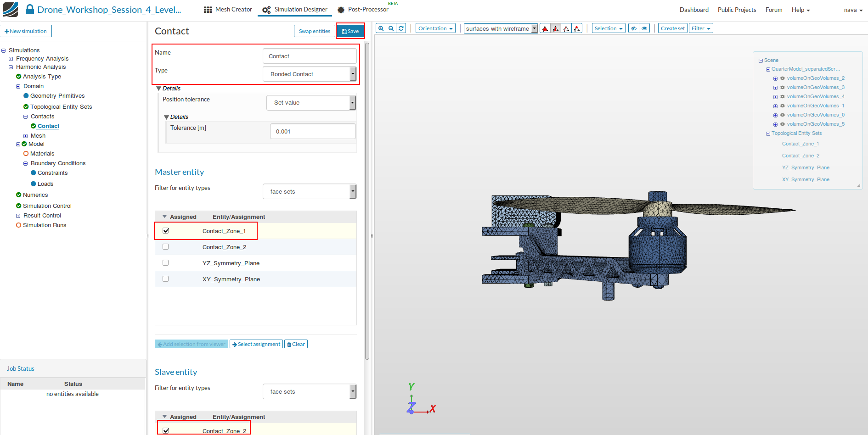Click the zoom in magnifier icon

pos(381,28)
